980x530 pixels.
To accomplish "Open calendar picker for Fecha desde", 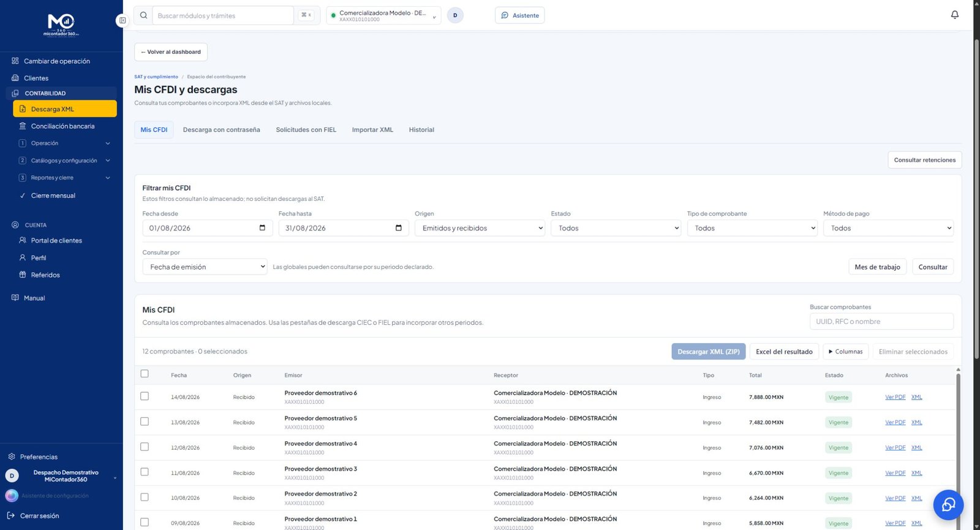I will (x=262, y=228).
